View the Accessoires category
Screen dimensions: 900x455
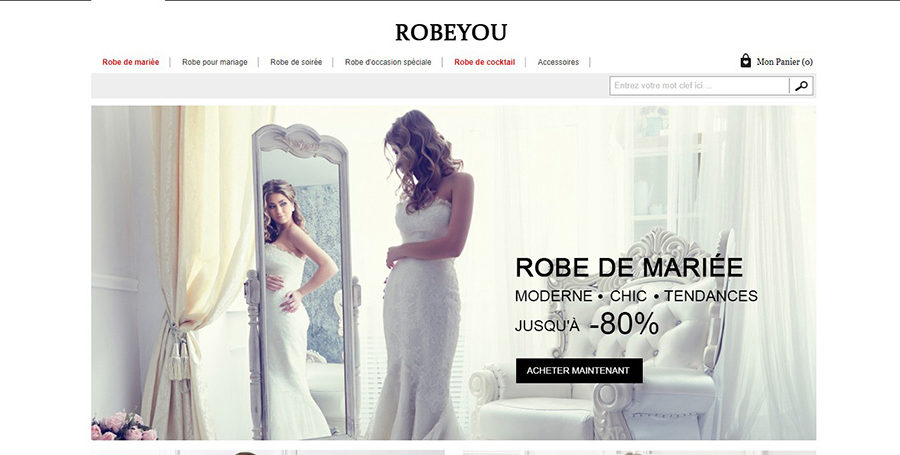(558, 62)
